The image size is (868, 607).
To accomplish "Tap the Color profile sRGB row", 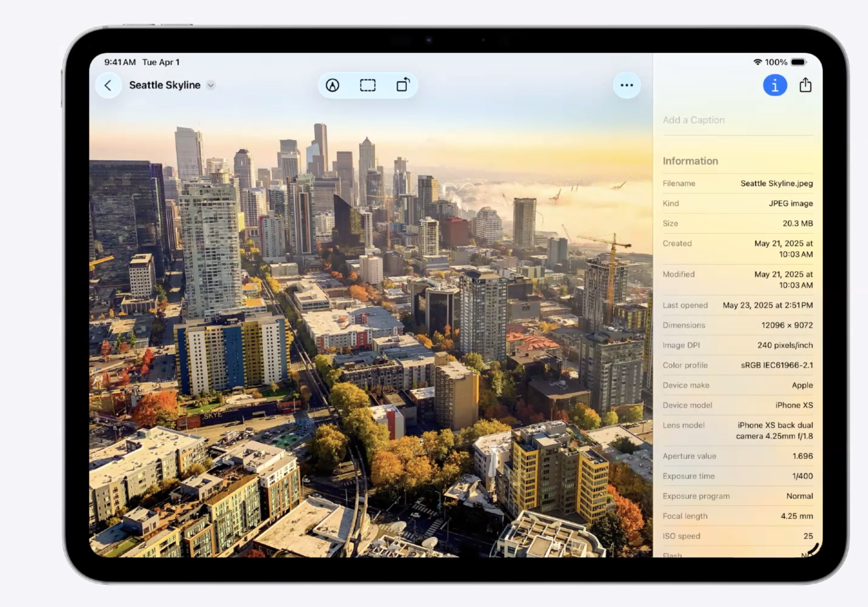I will pyautogui.click(x=737, y=365).
